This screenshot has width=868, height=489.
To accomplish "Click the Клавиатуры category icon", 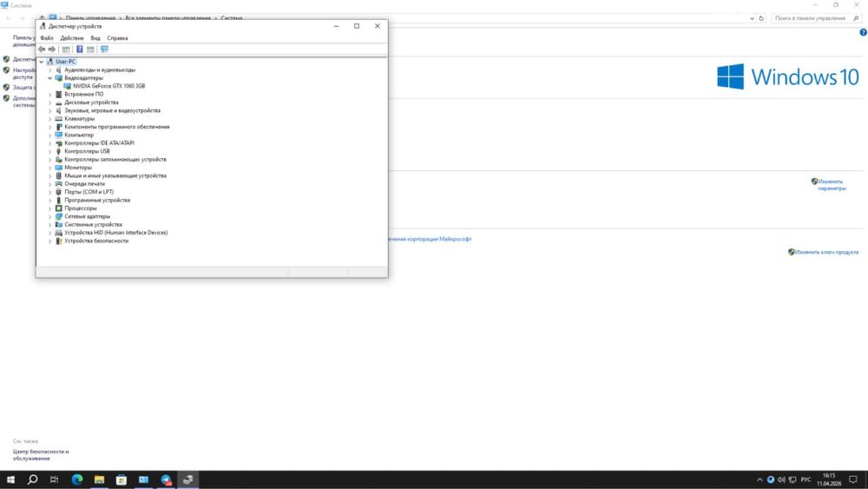I will [x=59, y=118].
